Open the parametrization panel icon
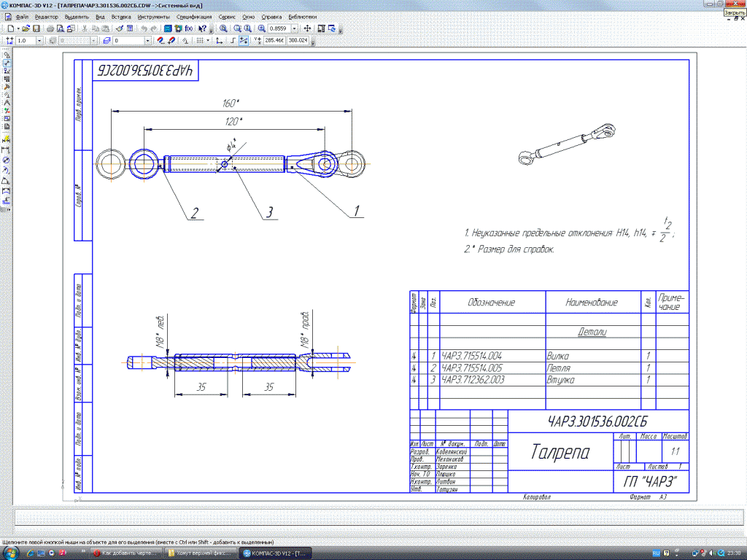The image size is (747, 560). 7,94
